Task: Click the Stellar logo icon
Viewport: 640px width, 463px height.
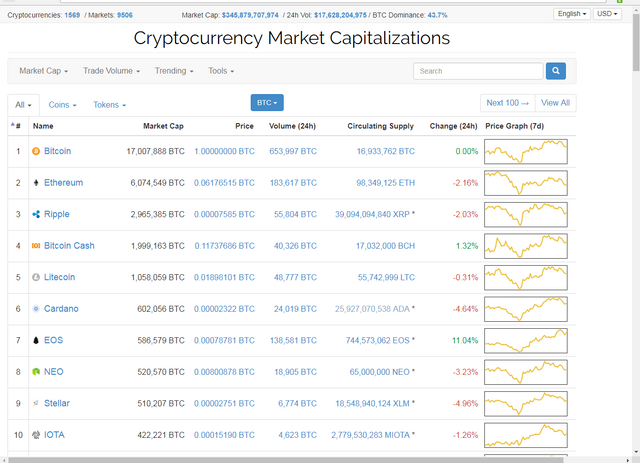Action: (x=36, y=403)
